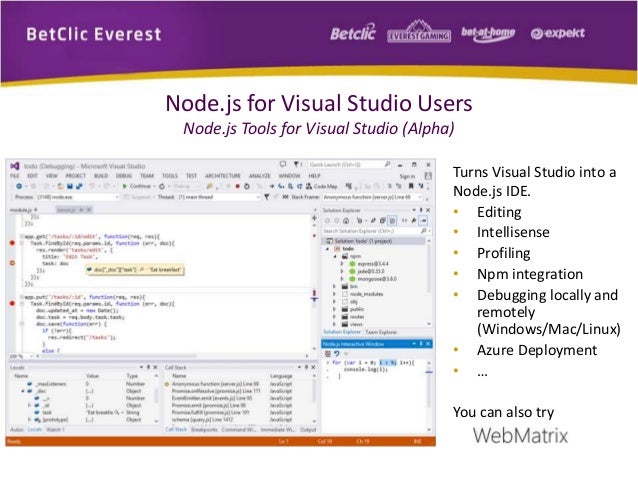Open the TOOLS menu
This screenshot has height=479, width=638.
point(170,176)
